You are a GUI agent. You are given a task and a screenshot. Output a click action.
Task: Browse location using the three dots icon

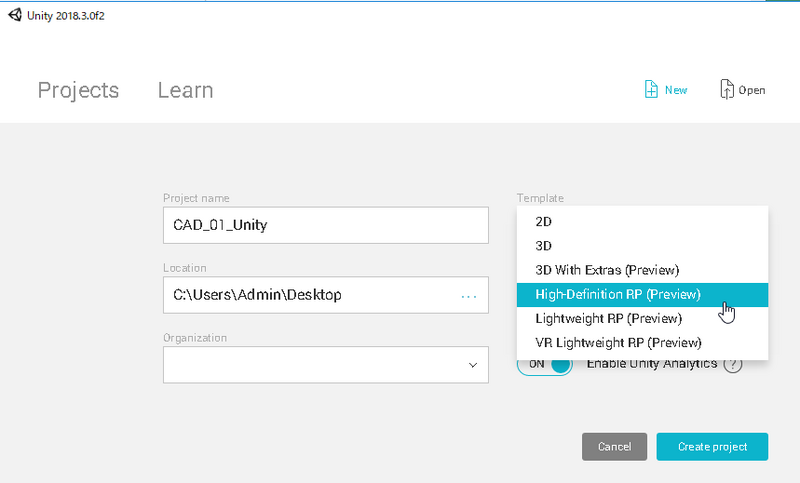pyautogui.click(x=468, y=296)
